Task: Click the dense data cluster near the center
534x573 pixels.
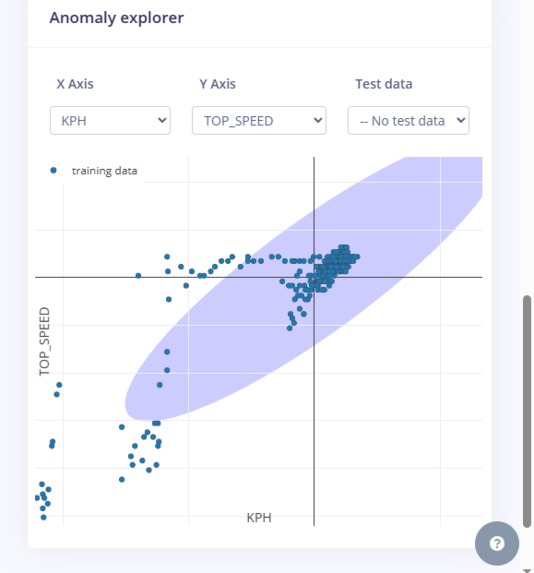Action: (334, 265)
